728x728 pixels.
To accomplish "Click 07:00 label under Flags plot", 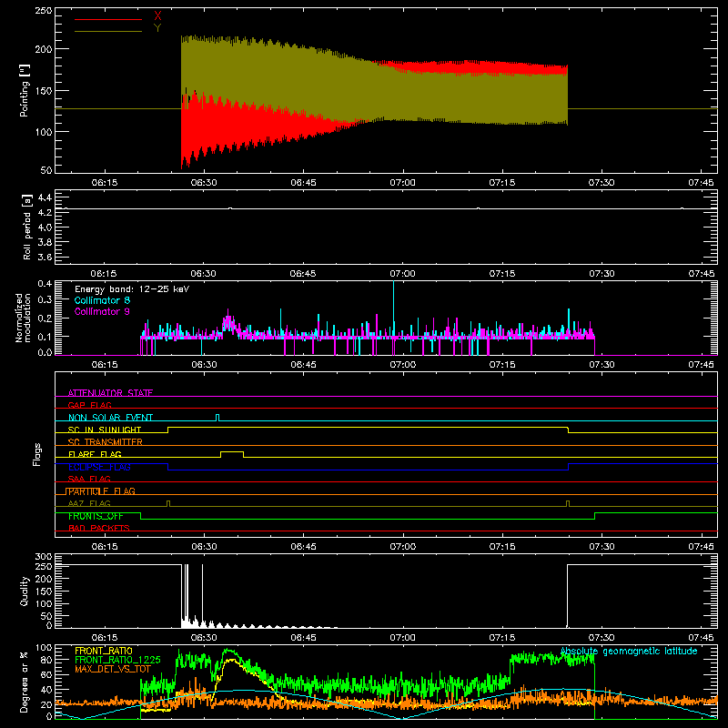I will 402,547.
